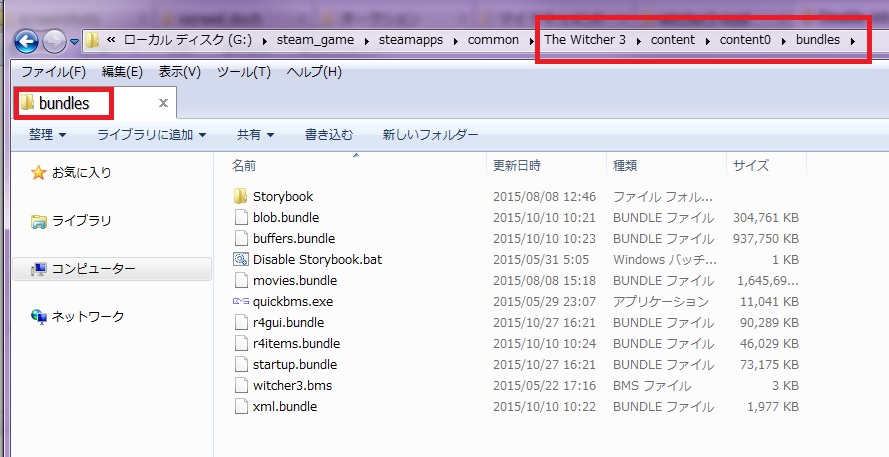The height and width of the screenshot is (457, 889).
Task: Go to content folder in breadcrumb
Action: (672, 40)
